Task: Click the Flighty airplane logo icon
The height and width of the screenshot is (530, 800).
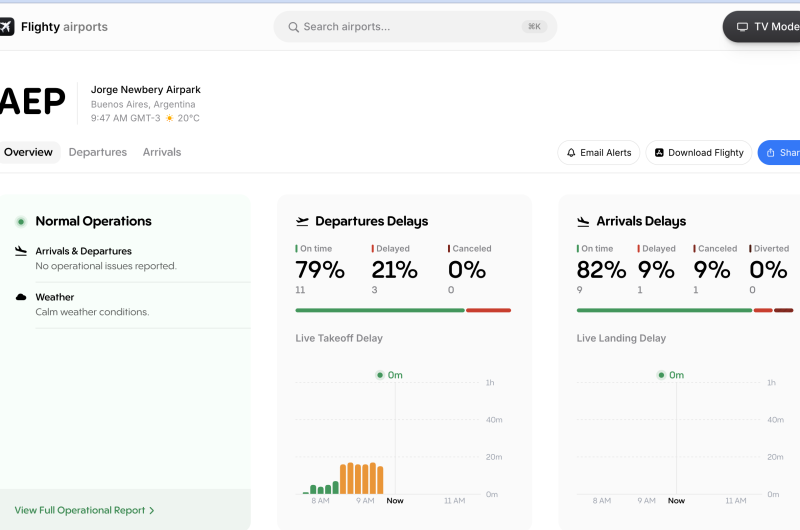Action: (x=7, y=27)
